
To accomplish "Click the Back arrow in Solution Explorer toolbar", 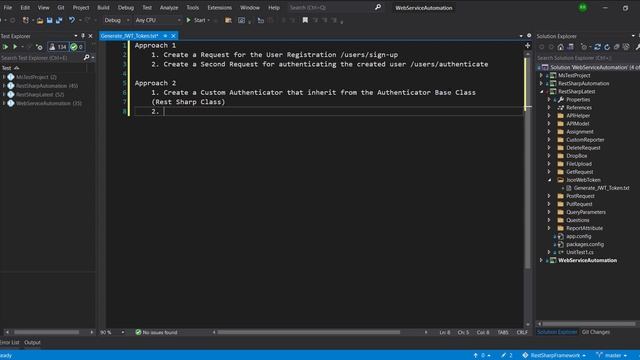I will [542, 47].
